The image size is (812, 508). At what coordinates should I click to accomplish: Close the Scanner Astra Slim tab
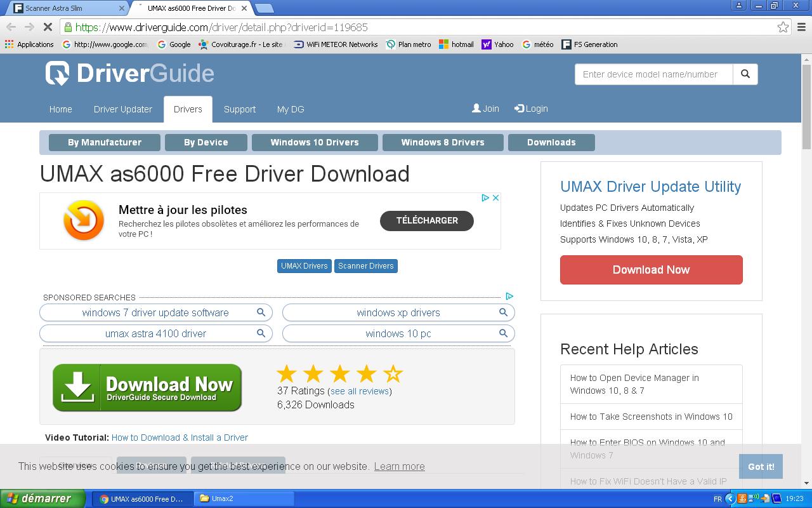(122, 8)
